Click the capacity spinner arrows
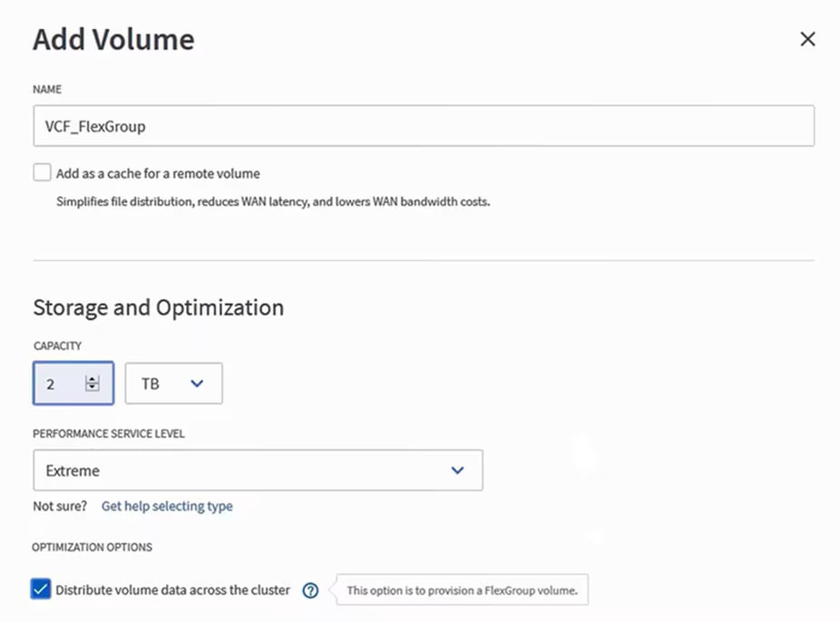Screen dimensions: 840x622 pos(93,384)
